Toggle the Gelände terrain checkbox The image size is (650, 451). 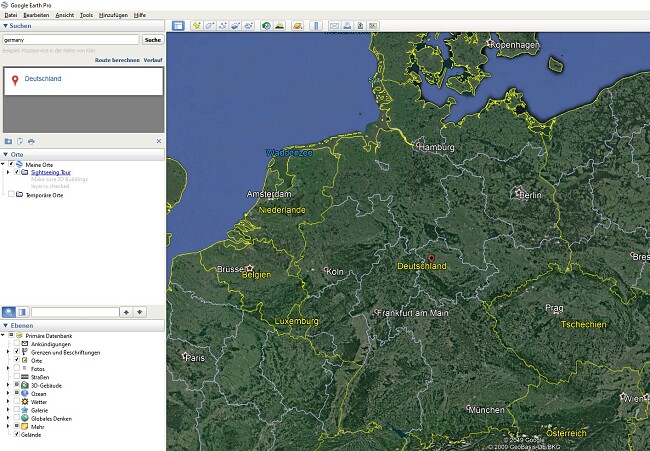pyautogui.click(x=17, y=434)
